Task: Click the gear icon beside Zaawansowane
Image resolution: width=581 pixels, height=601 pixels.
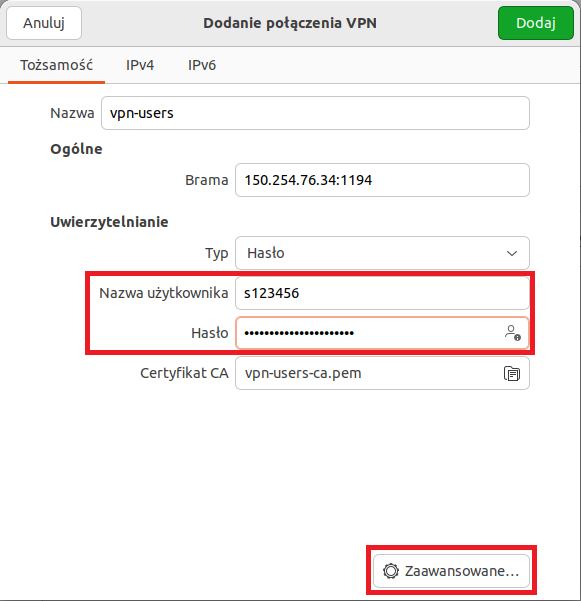Action: [391, 571]
